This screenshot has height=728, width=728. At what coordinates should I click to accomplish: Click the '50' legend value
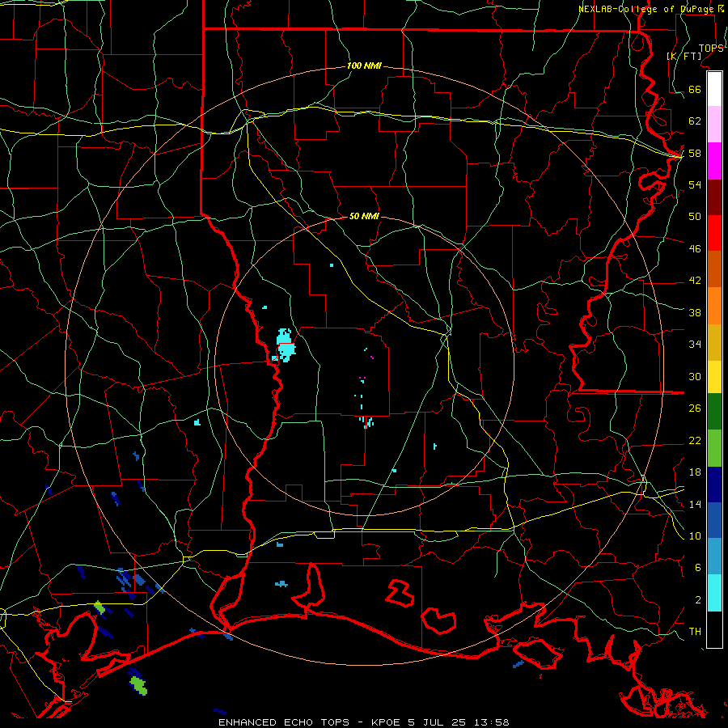point(695,216)
